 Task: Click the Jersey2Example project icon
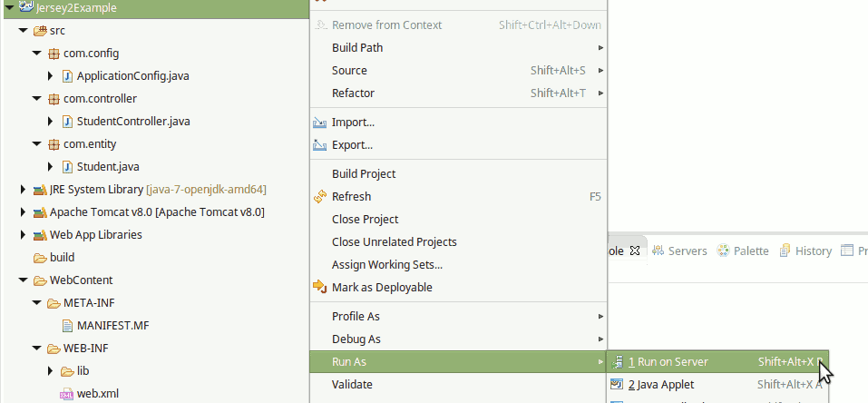(x=24, y=8)
